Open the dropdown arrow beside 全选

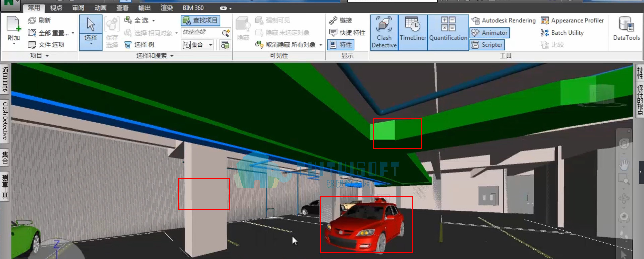point(154,20)
